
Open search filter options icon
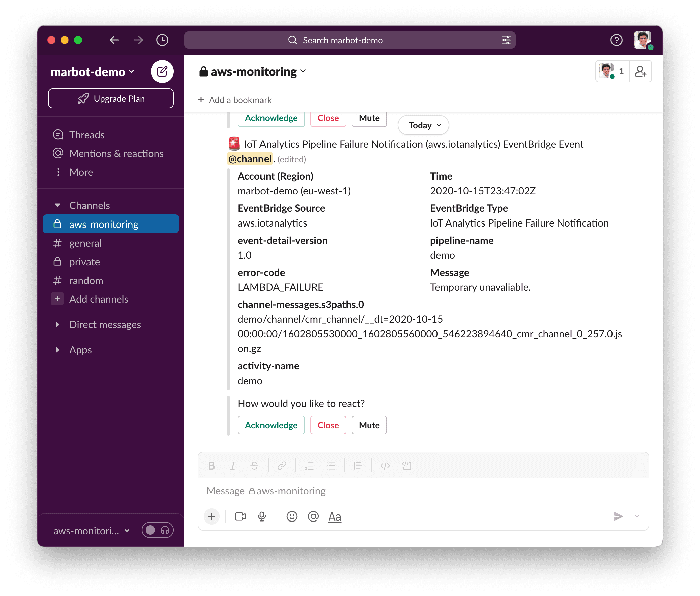[x=506, y=40]
